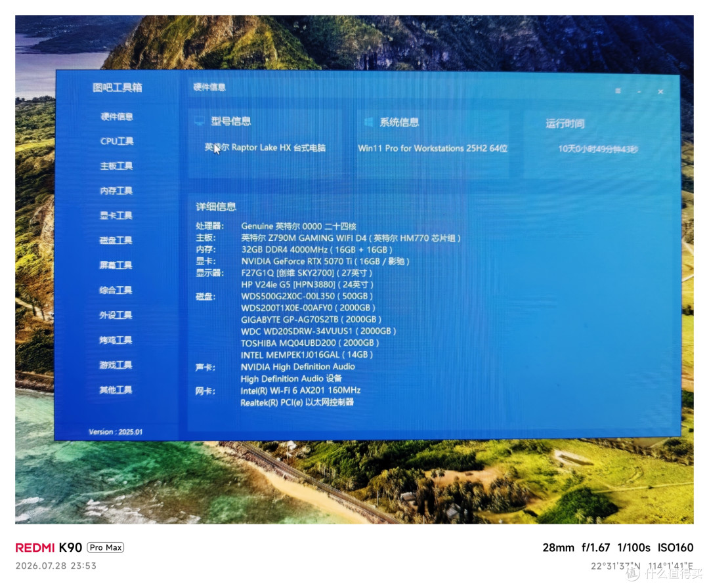Close the 图吧工具箱 window

[x=660, y=91]
